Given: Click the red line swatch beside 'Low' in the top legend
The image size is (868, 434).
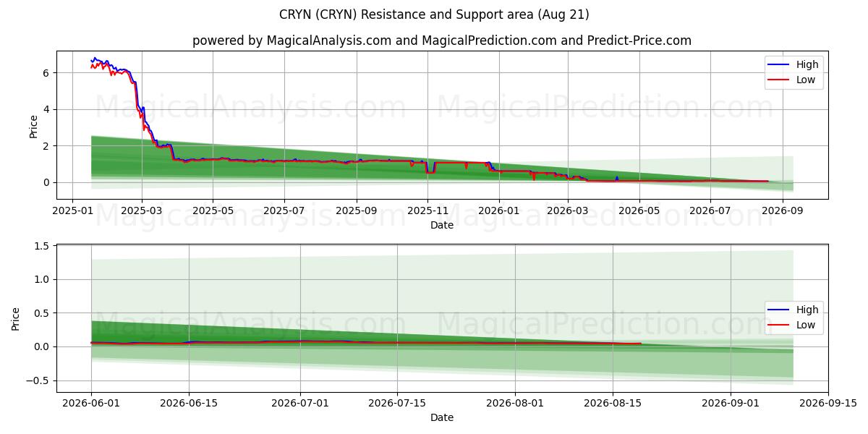Looking at the screenshot, I should 780,80.
